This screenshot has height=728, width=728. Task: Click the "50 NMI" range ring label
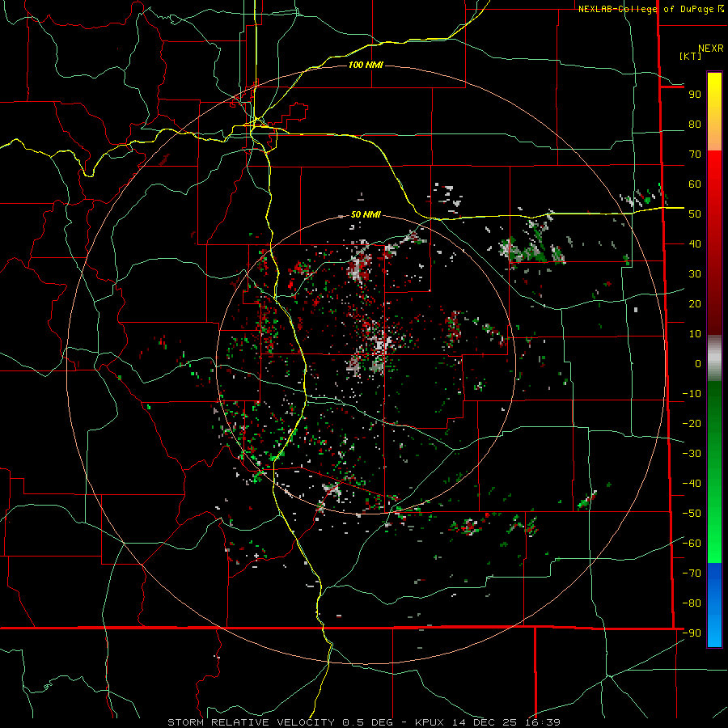coord(366,214)
